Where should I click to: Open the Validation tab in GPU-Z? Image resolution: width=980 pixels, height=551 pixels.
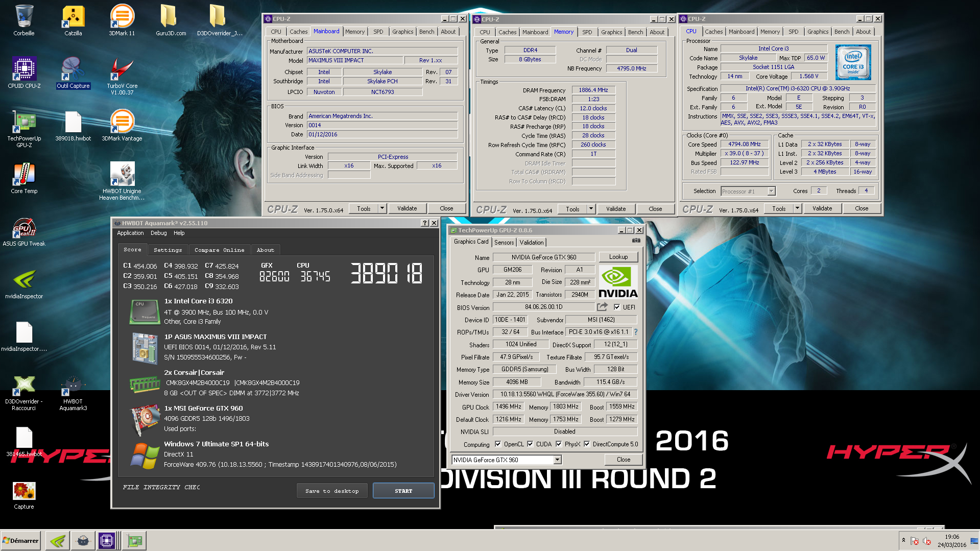pyautogui.click(x=532, y=243)
